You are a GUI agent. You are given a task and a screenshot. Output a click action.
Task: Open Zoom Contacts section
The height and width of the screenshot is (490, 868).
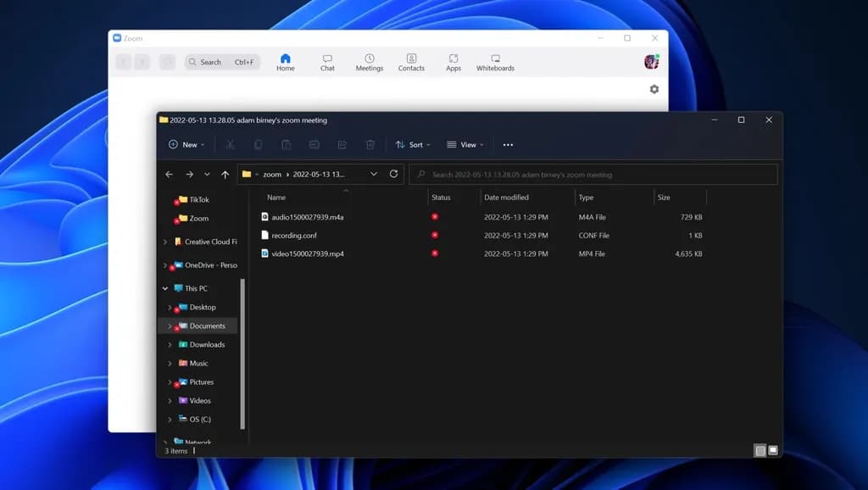click(x=411, y=63)
